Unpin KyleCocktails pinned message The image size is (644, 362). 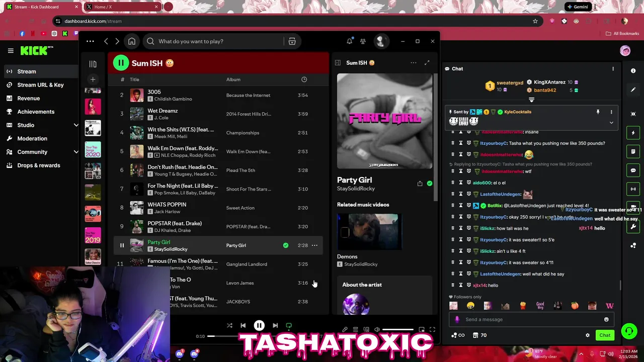[598, 112]
